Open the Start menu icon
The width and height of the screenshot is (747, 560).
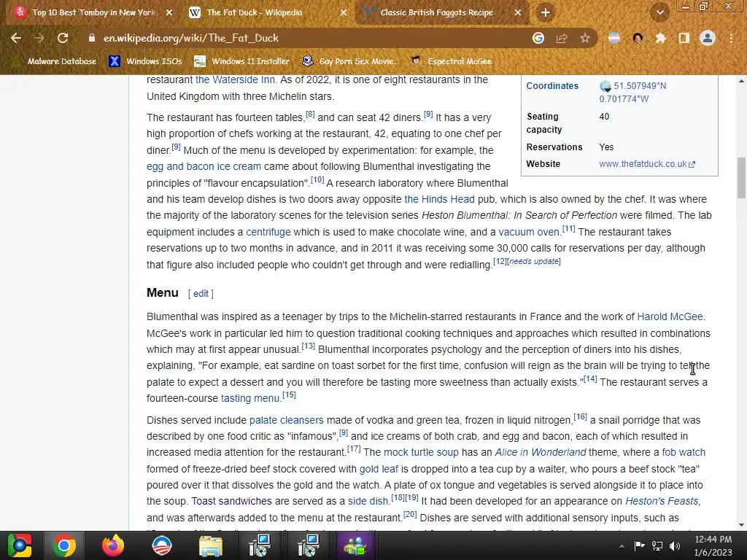pyautogui.click(x=19, y=545)
